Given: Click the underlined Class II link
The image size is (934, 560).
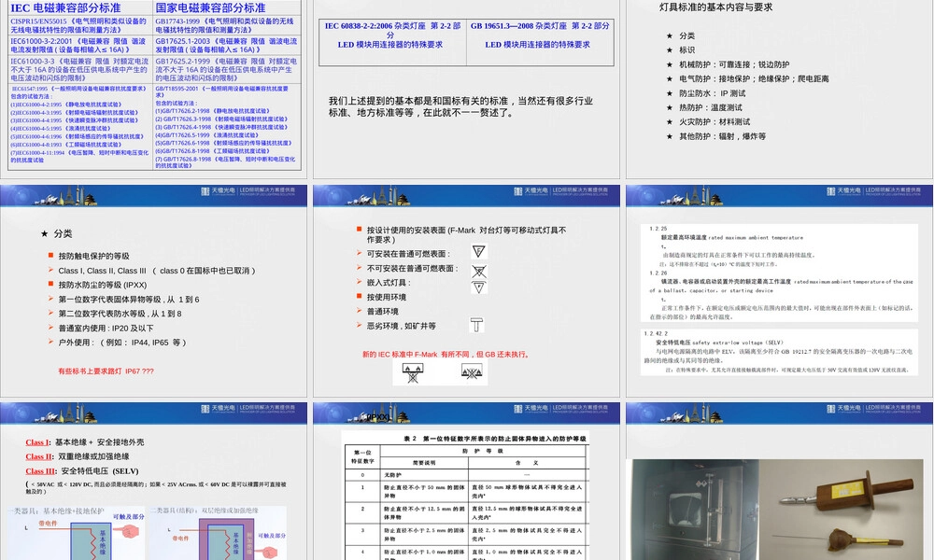Looking at the screenshot, I should pos(40,456).
